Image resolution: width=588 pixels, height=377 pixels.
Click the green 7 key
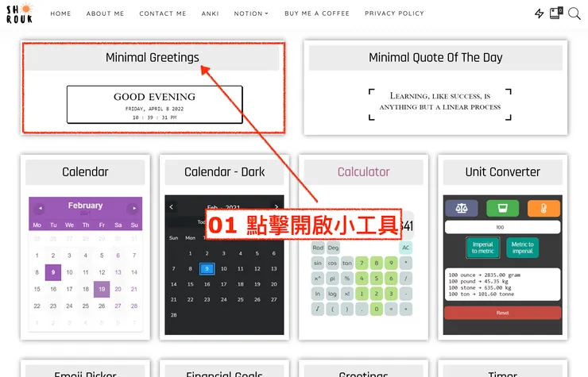(x=362, y=263)
